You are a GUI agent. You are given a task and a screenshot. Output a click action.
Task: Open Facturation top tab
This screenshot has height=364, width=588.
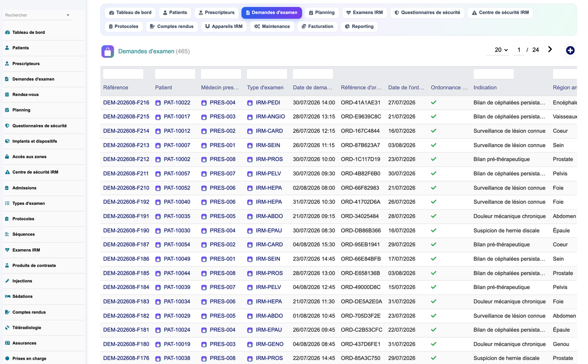pyautogui.click(x=317, y=26)
